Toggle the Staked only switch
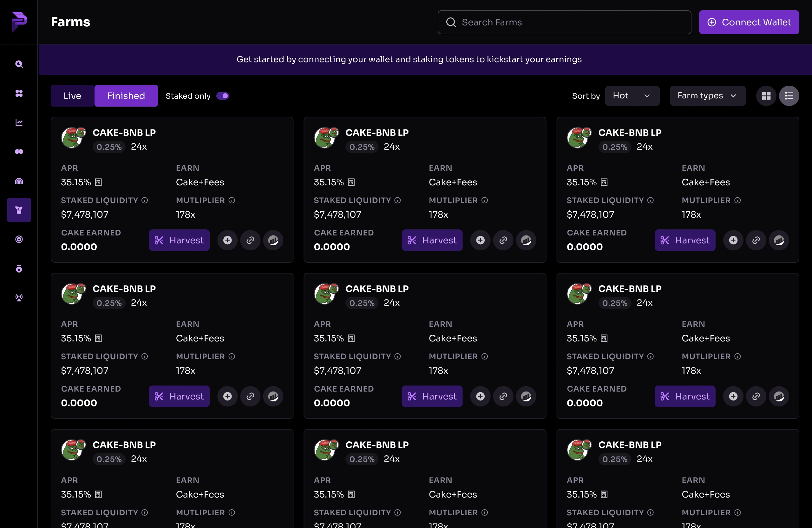The height and width of the screenshot is (528, 812). 222,96
